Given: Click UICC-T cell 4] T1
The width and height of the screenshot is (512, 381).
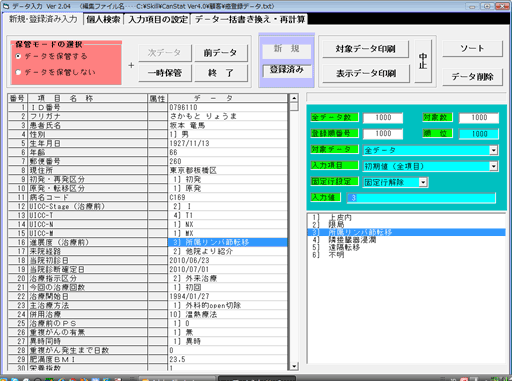Looking at the screenshot, I should point(228,215).
